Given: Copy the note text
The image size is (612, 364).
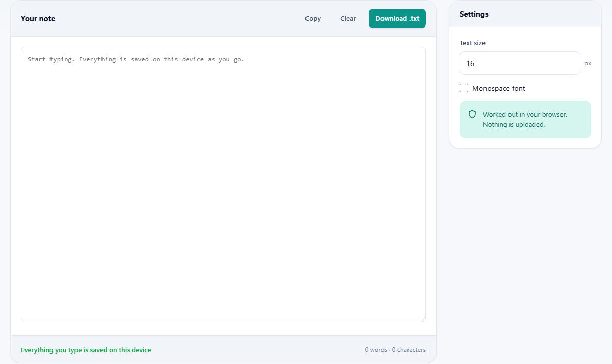Looking at the screenshot, I should coord(313,18).
